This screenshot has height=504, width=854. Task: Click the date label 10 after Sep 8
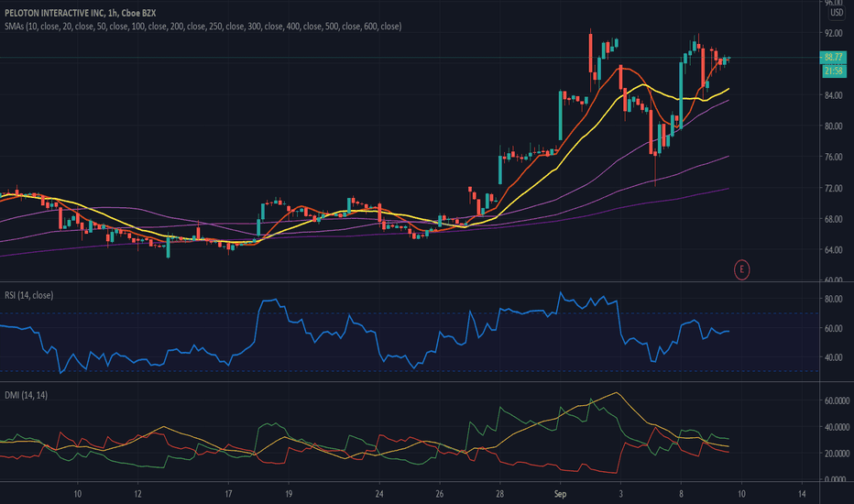click(741, 494)
